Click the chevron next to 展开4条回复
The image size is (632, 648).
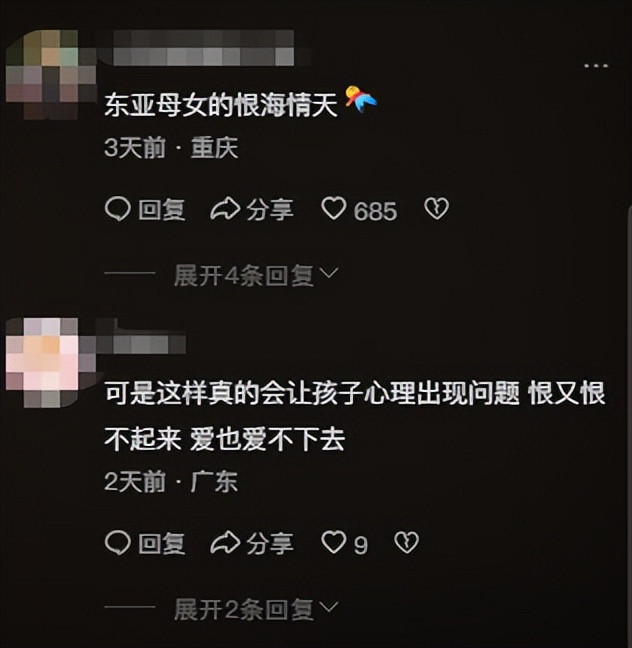point(329,274)
